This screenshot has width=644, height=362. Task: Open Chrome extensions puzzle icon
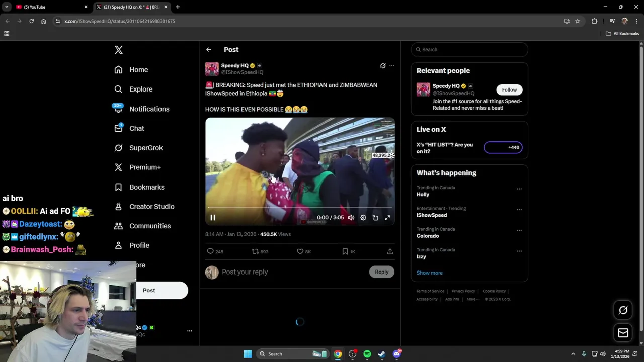[595, 21]
